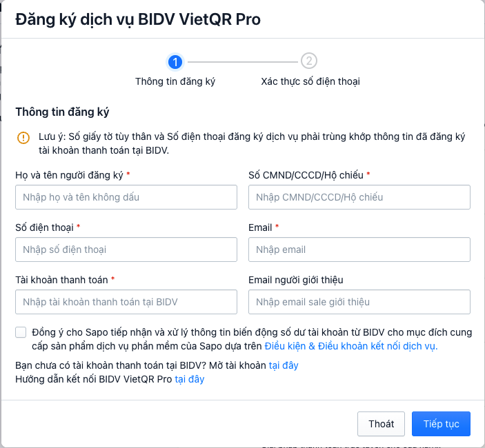
Task: Click the CMND/CCCD/Hộ chiếu number field
Action: pos(359,197)
